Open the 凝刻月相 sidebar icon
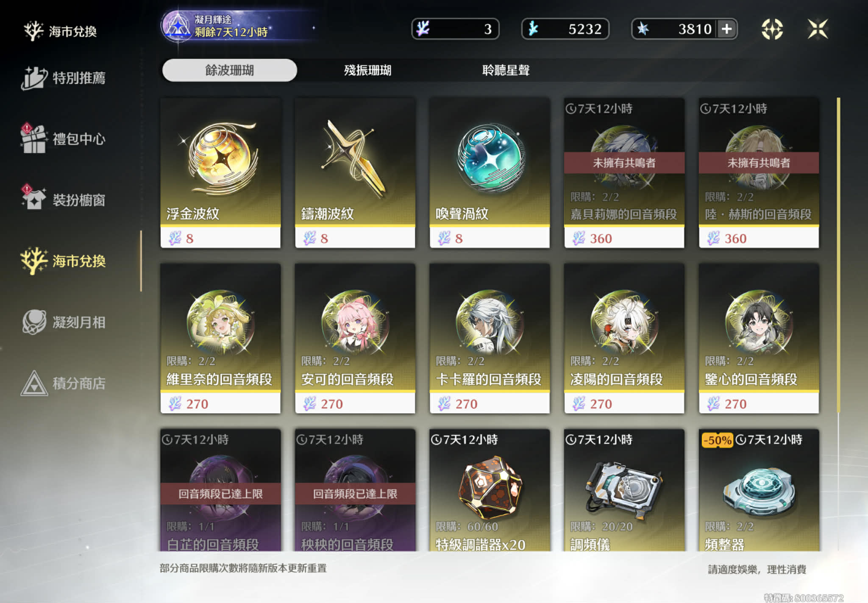This screenshot has width=868, height=603. click(x=34, y=322)
